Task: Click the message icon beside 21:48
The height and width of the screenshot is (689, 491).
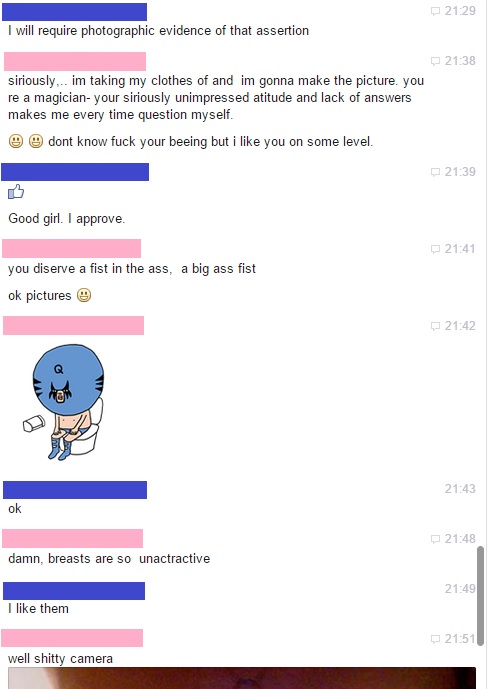Action: tap(435, 539)
